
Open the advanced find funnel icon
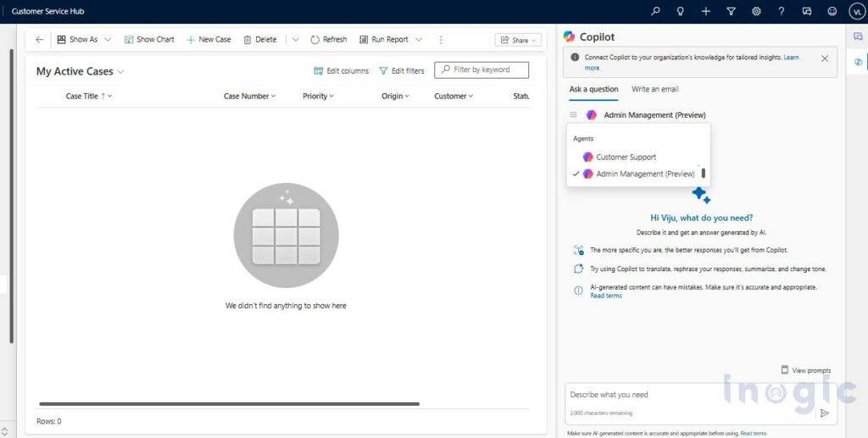[x=731, y=11]
